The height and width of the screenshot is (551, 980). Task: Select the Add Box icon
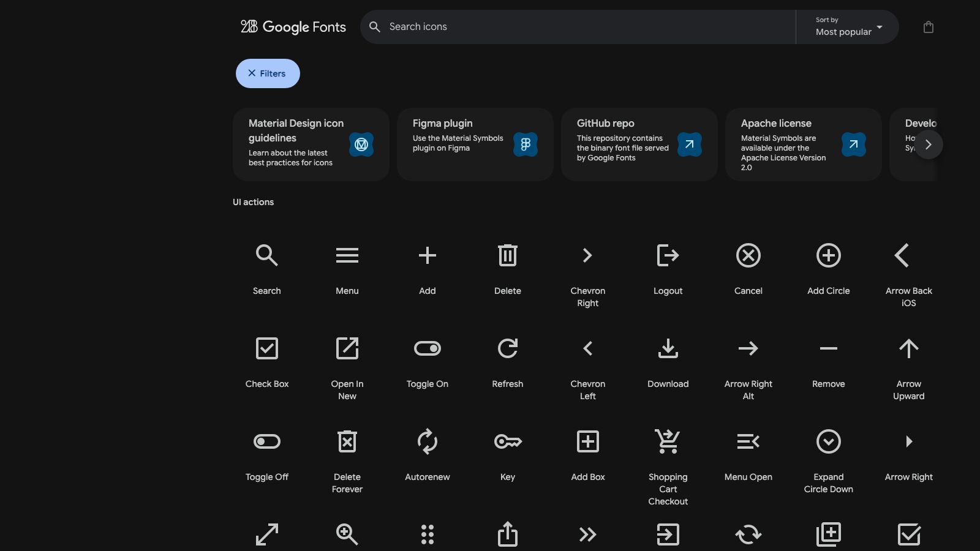point(588,441)
